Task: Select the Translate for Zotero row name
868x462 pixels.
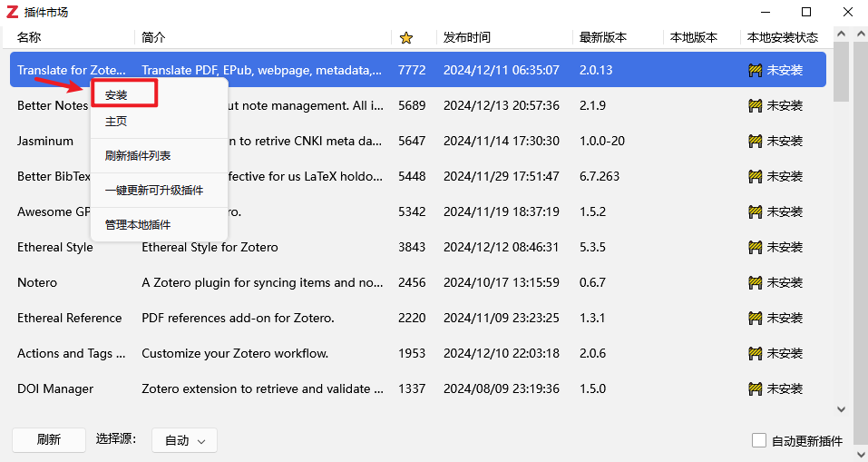Action: (72, 71)
